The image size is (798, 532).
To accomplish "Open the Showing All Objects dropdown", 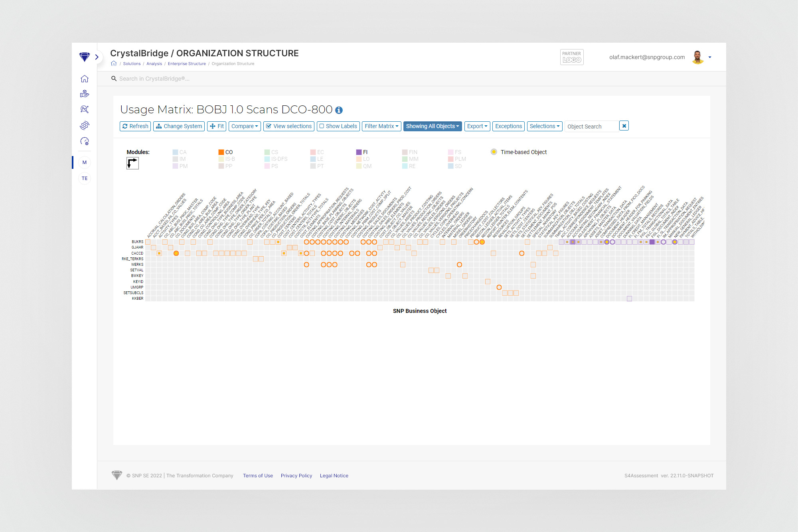I will click(432, 126).
